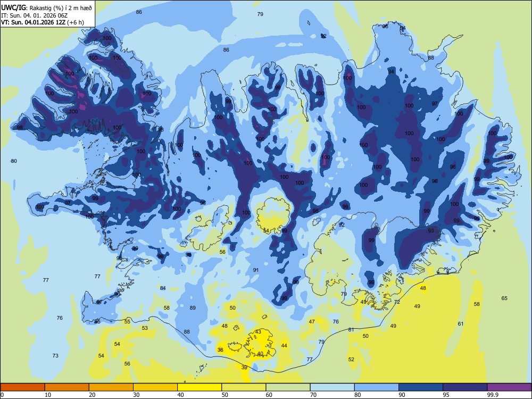
Task: Click the purple above-99.9 legend swatch
Action: tap(509, 387)
